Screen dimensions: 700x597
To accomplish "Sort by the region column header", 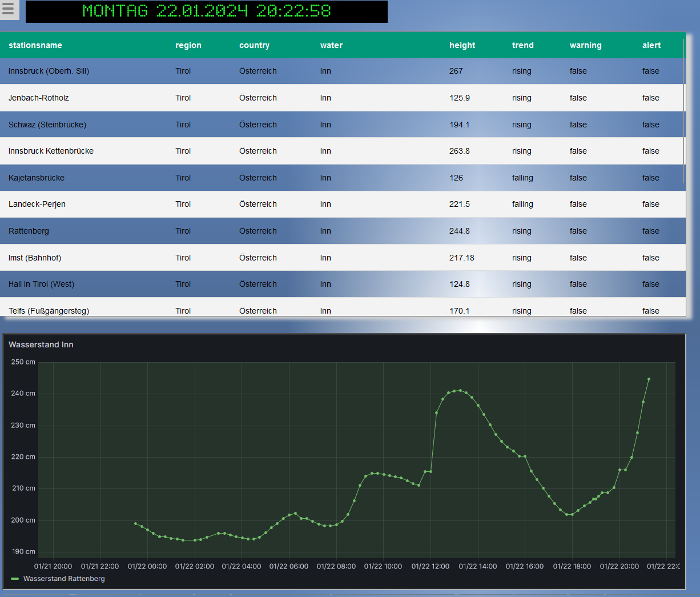I will (x=188, y=45).
